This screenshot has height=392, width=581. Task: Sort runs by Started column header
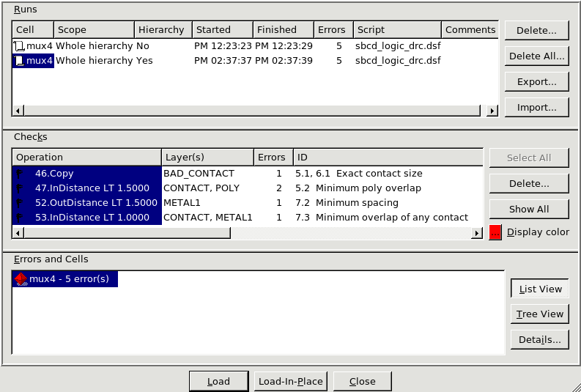(x=223, y=29)
